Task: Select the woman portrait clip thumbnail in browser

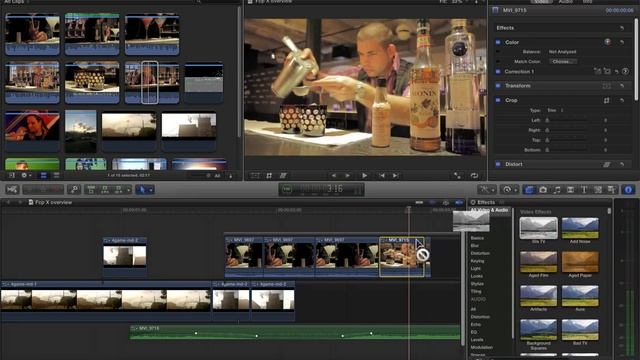Action: pyautogui.click(x=32, y=131)
